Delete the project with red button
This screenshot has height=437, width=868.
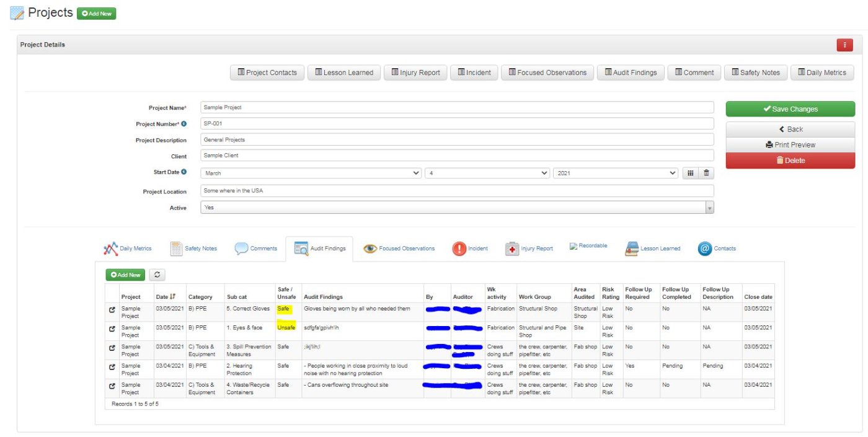click(790, 161)
